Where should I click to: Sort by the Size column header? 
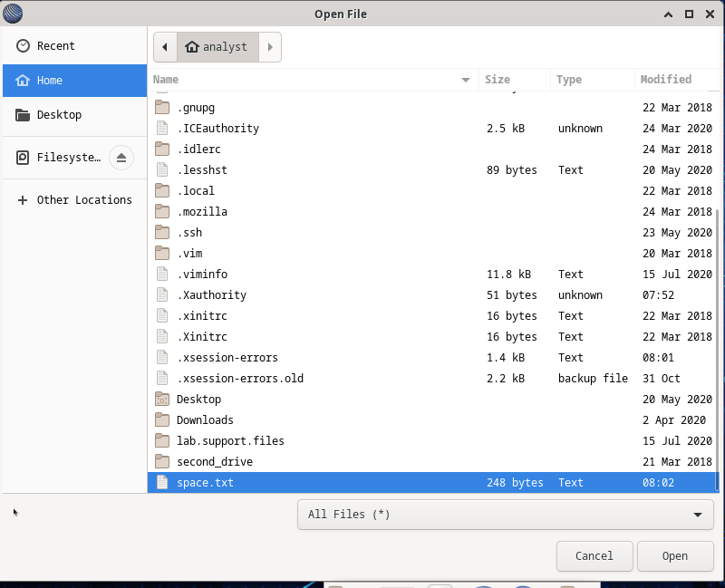click(515, 80)
